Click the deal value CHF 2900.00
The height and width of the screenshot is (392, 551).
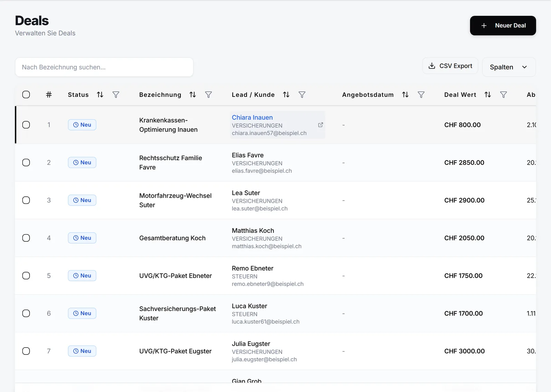click(464, 200)
